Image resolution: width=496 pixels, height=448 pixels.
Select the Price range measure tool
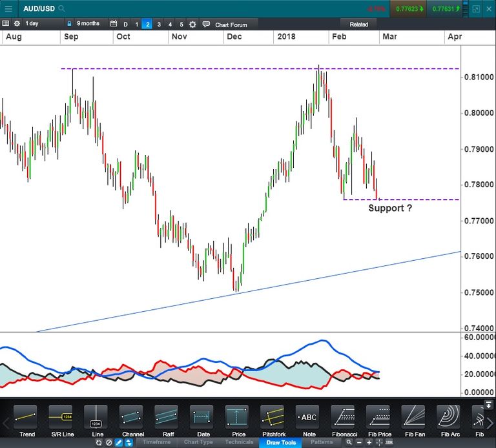click(x=237, y=421)
